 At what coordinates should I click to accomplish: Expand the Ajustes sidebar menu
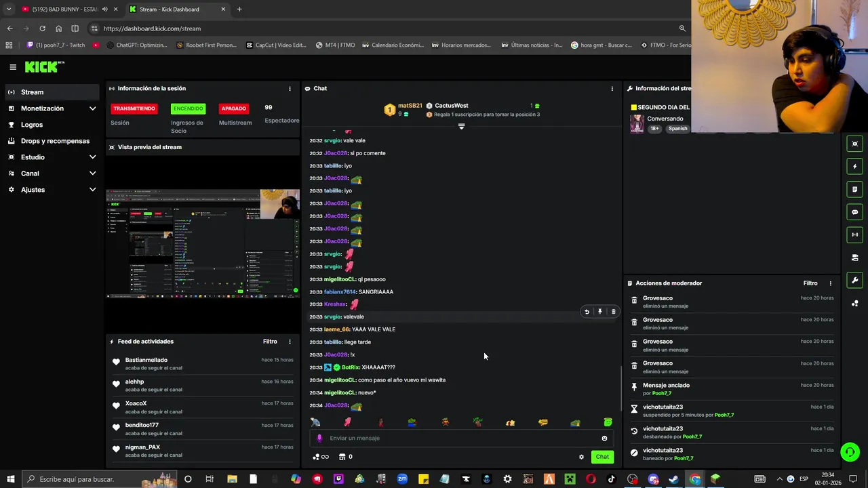click(52, 190)
